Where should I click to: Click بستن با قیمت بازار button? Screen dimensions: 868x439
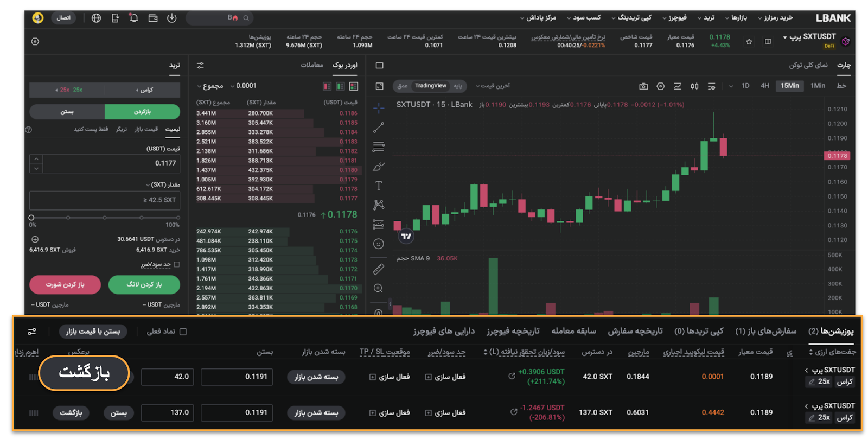(x=93, y=332)
